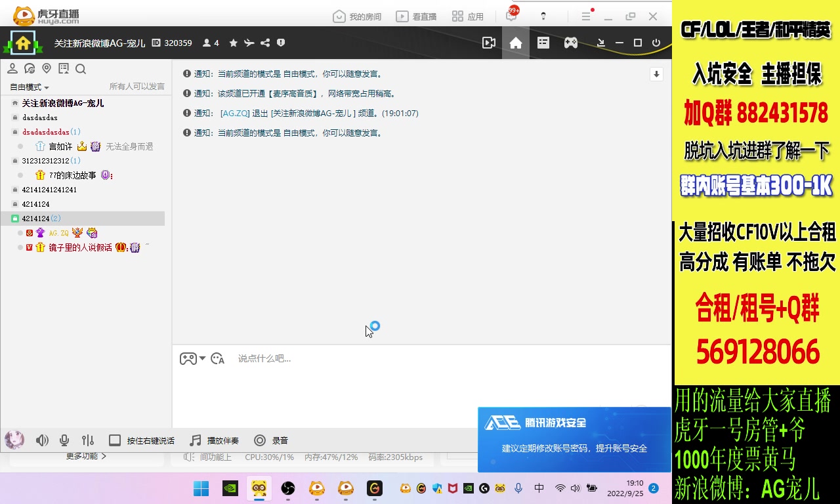Screen dimensions: 840x504
Task: Expand the 自由模式 mode dropdown
Action: 30,87
